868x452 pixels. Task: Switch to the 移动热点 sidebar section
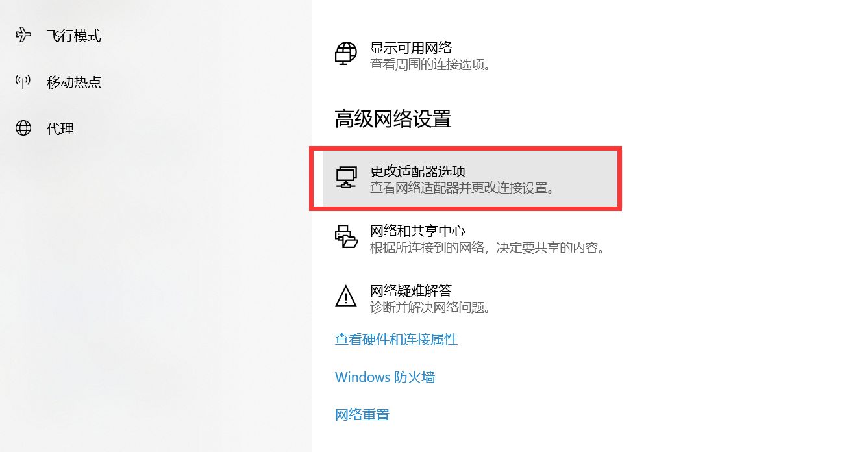(156, 82)
